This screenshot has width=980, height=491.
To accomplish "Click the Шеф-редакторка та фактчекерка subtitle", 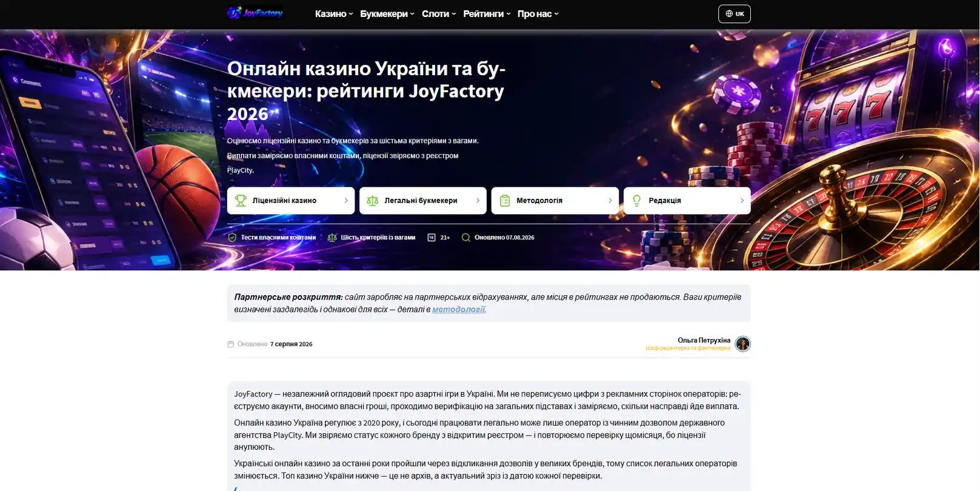I will pos(688,349).
